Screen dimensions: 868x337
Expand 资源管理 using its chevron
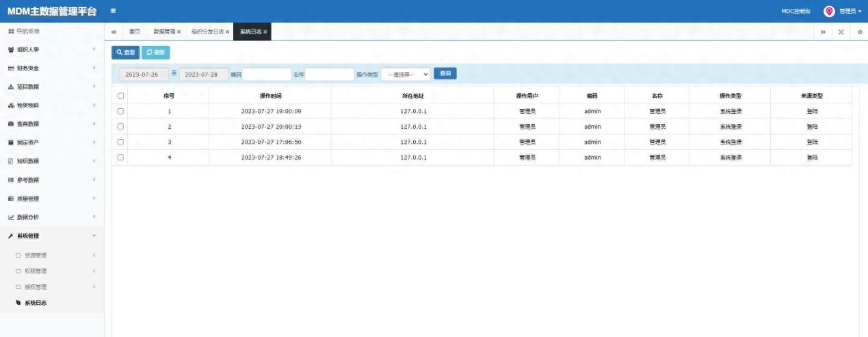tap(94, 255)
